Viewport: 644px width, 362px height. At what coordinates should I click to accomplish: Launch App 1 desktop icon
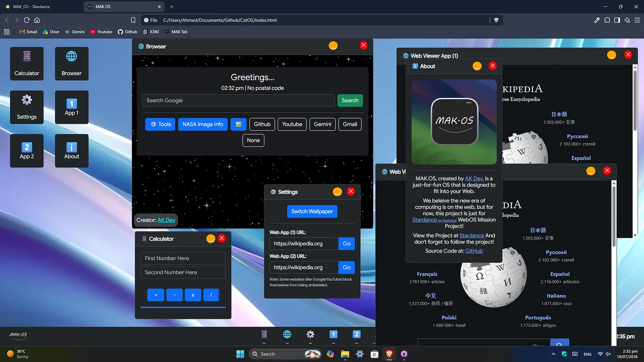[72, 107]
